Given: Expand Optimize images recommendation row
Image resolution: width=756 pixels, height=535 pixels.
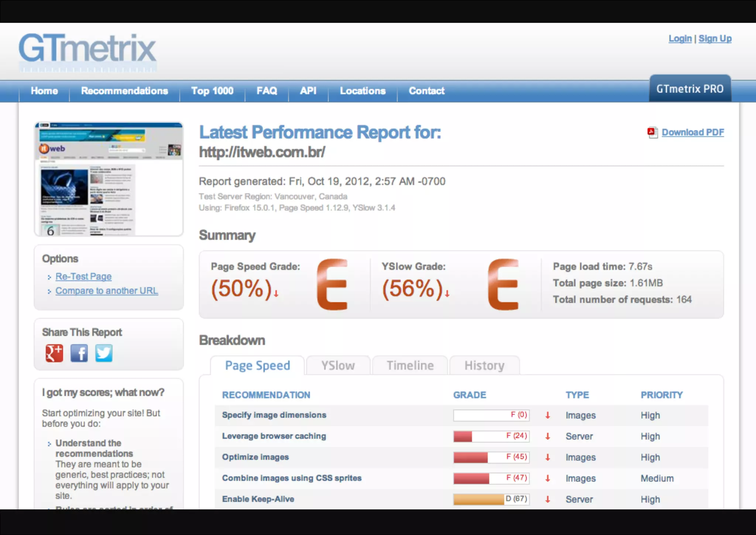Looking at the screenshot, I should point(255,457).
